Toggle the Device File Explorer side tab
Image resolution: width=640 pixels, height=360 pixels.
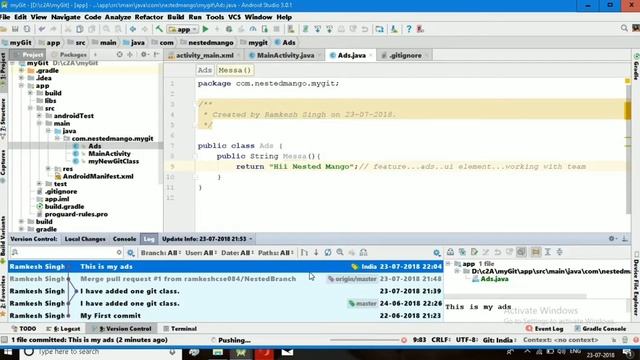click(x=636, y=283)
